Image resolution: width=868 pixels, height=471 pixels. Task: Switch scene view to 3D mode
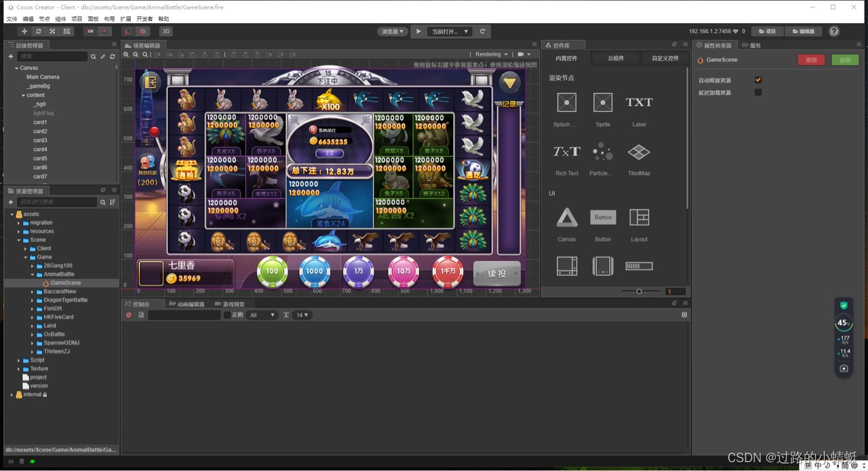click(x=165, y=31)
